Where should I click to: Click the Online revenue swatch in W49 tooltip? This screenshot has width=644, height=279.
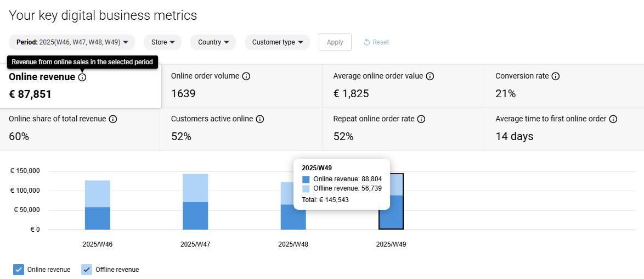pyautogui.click(x=306, y=179)
